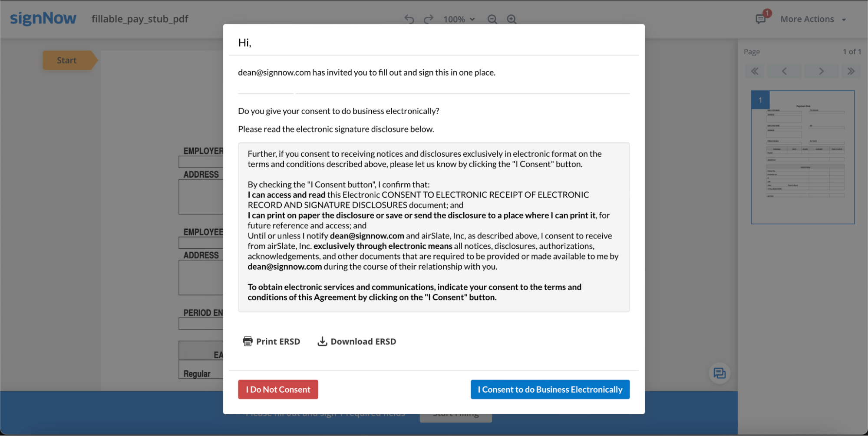Open the floating chat bubble icon
Screen dimensions: 868x436
click(x=719, y=373)
